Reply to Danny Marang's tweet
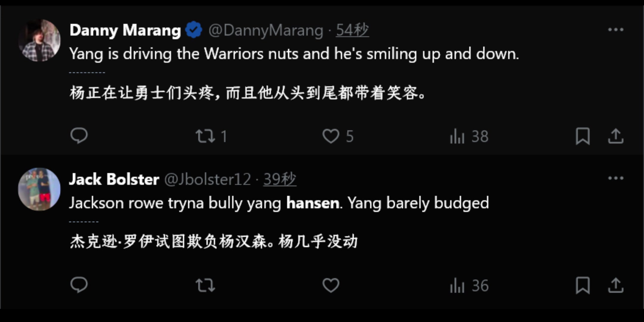Screen dimensions: 644x322 coord(79,136)
